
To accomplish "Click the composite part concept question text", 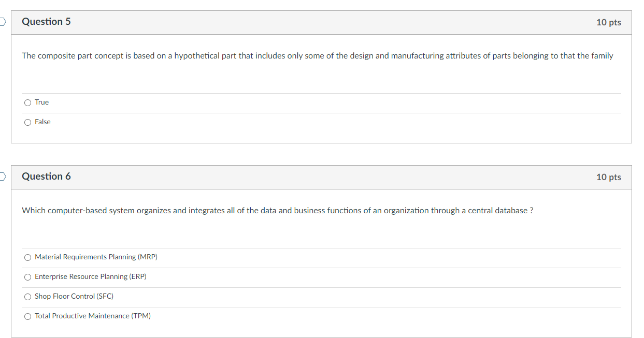I will click(317, 56).
